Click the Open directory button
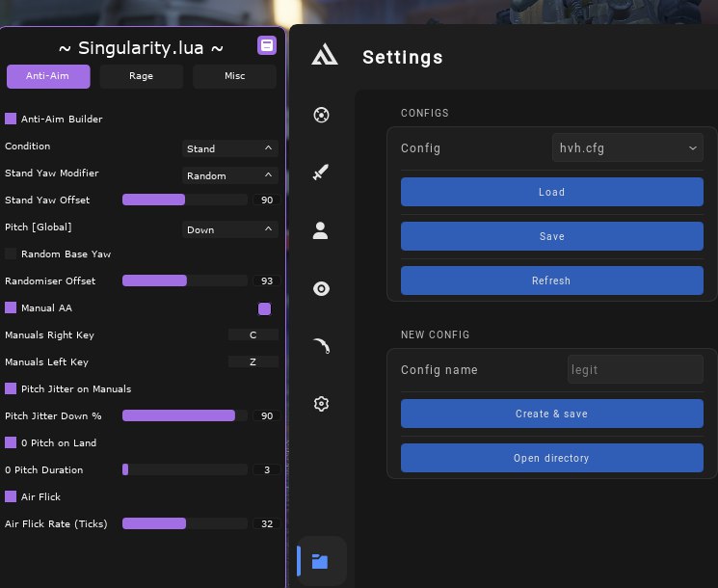 pyautogui.click(x=552, y=458)
